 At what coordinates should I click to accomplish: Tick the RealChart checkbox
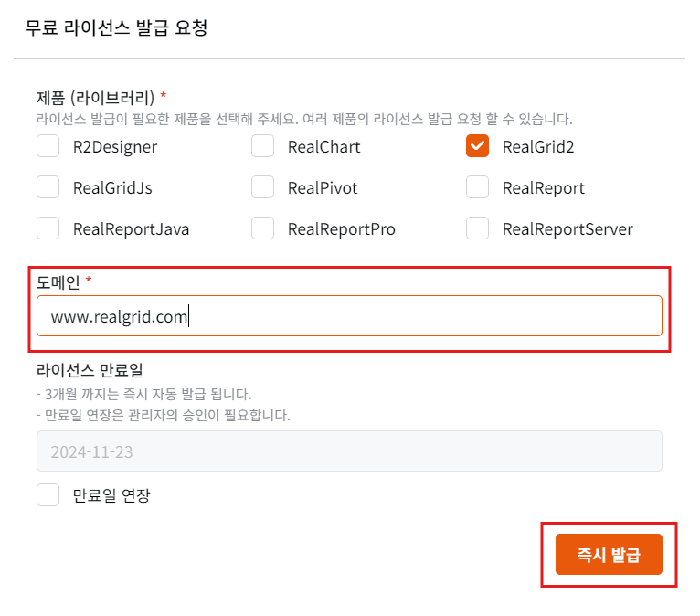point(262,146)
